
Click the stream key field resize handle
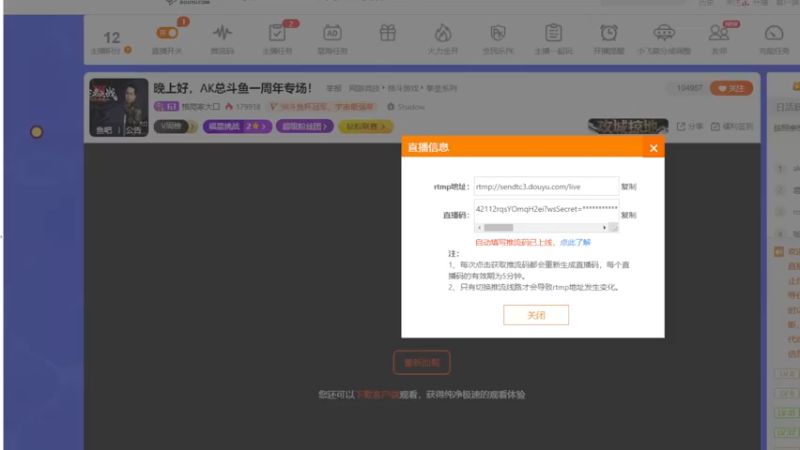(614, 228)
